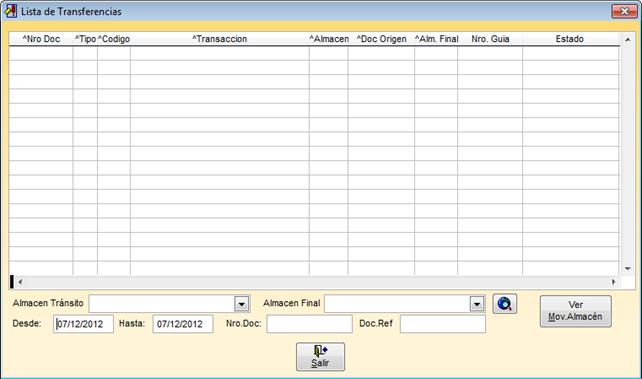
Task: Click the globe search icon button
Action: tap(504, 304)
